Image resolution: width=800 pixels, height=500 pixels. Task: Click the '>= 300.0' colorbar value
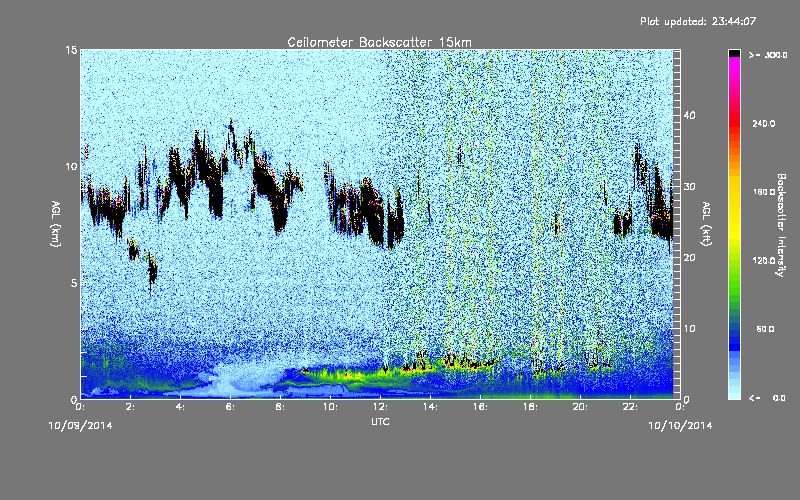click(768, 55)
